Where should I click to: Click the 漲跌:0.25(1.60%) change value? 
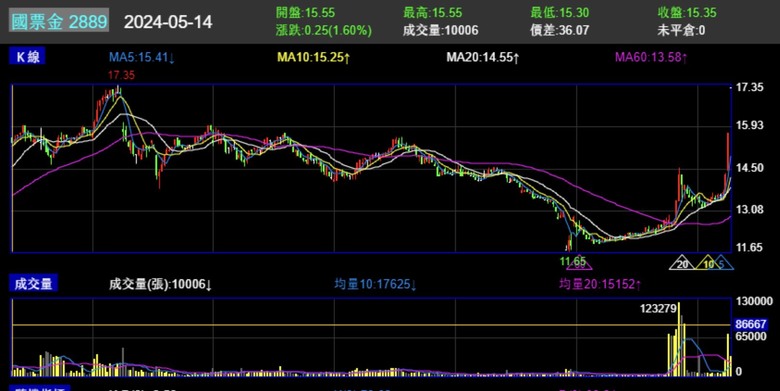[324, 30]
